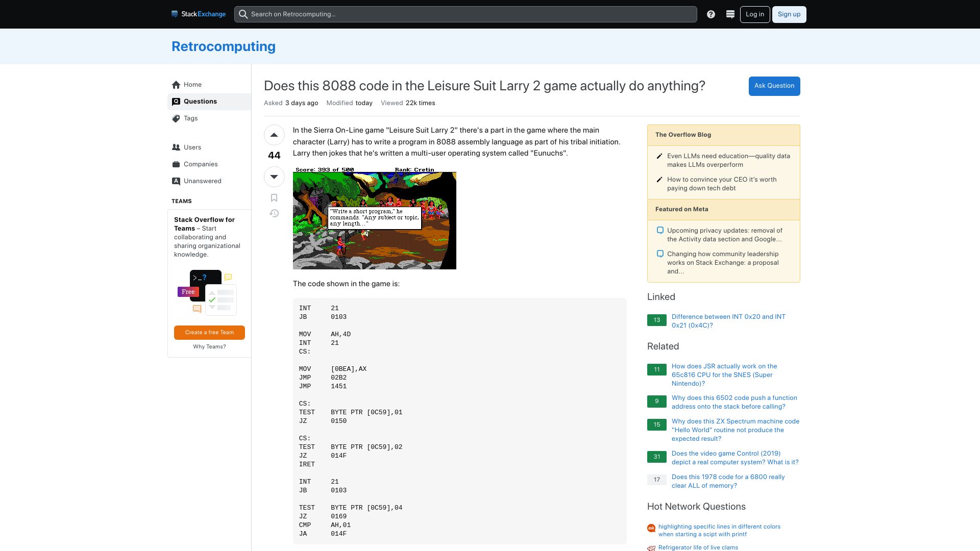Open Users in the left sidebar

[x=209, y=147]
